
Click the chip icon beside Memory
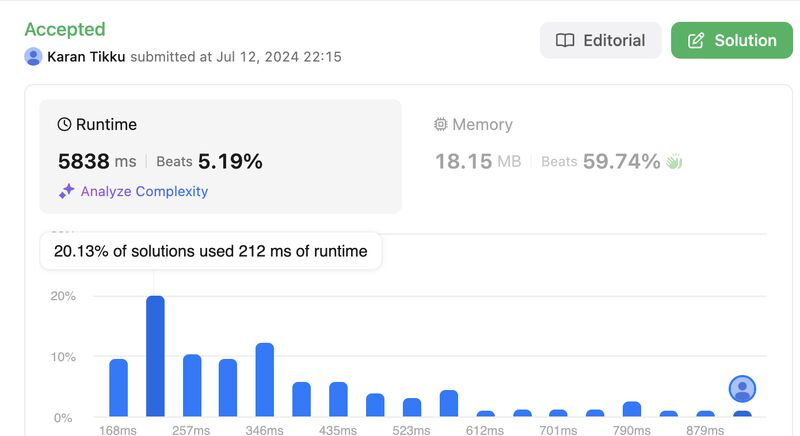pyautogui.click(x=440, y=124)
